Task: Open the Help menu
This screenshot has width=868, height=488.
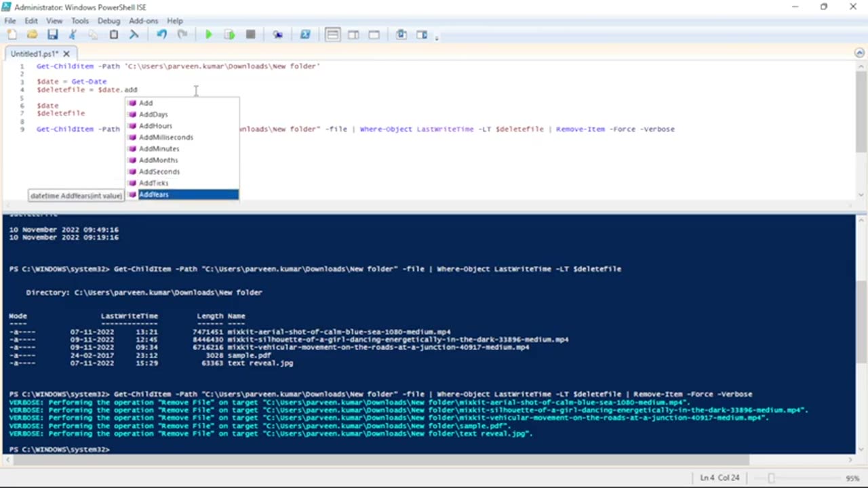Action: tap(175, 21)
